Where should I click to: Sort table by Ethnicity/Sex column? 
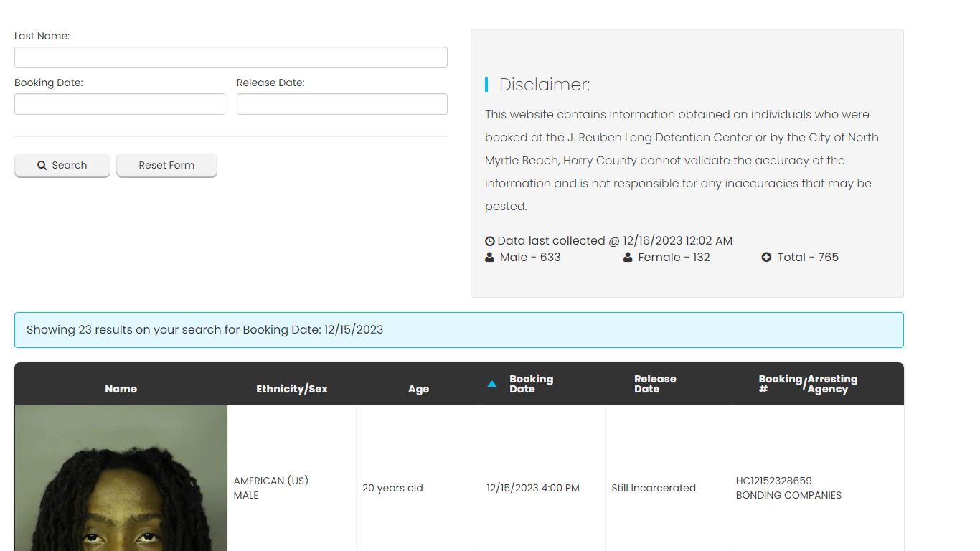tap(292, 389)
